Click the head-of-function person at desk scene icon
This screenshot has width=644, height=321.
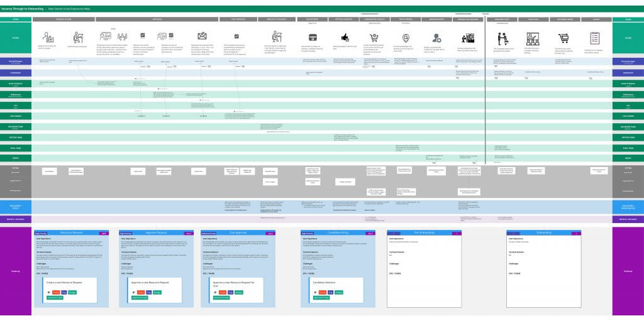[48, 37]
